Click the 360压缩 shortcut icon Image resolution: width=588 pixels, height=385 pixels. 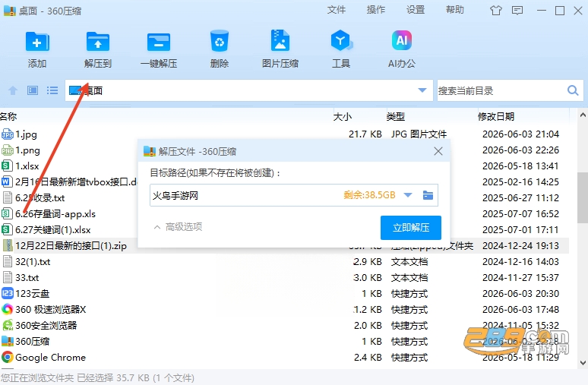click(x=7, y=341)
